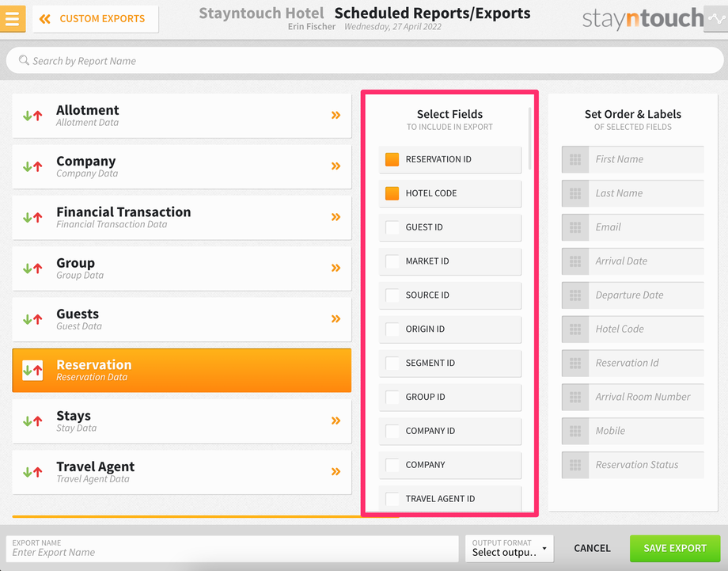Viewport: 728px width, 571px height.
Task: Click the Company up-down arrows icon
Action: (32, 166)
